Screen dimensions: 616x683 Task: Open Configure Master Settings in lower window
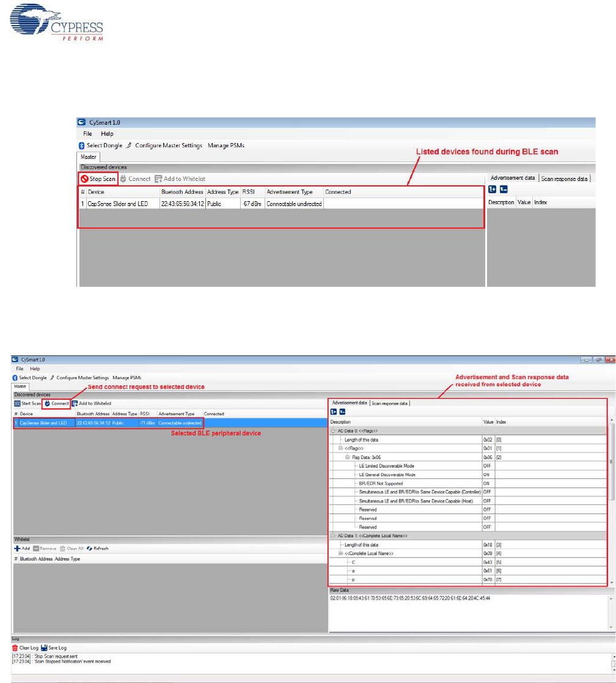pyautogui.click(x=79, y=378)
